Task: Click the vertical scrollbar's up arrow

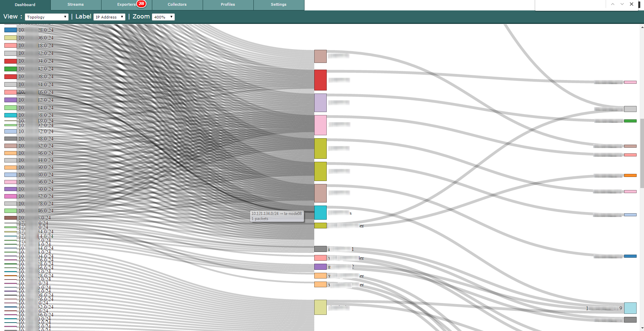Action: pyautogui.click(x=642, y=27)
